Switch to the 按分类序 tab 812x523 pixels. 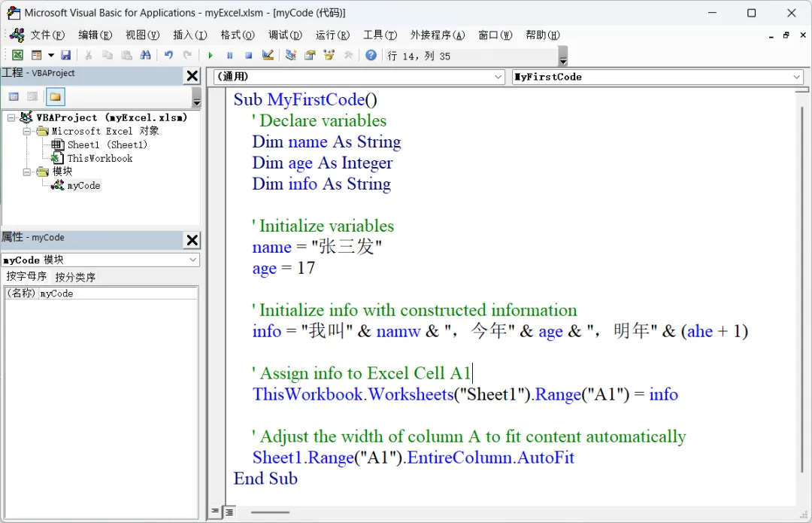point(75,278)
